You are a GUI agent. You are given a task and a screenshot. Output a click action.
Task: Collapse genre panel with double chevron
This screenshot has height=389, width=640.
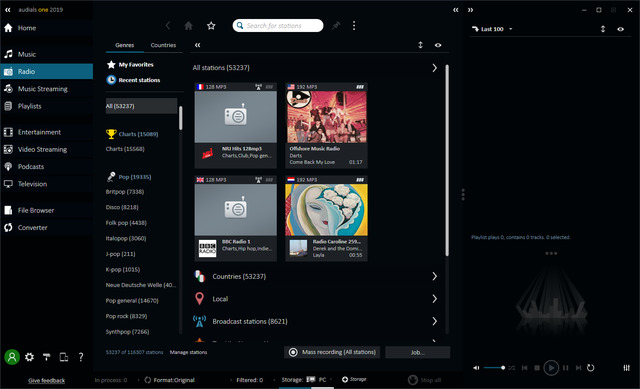click(x=198, y=45)
